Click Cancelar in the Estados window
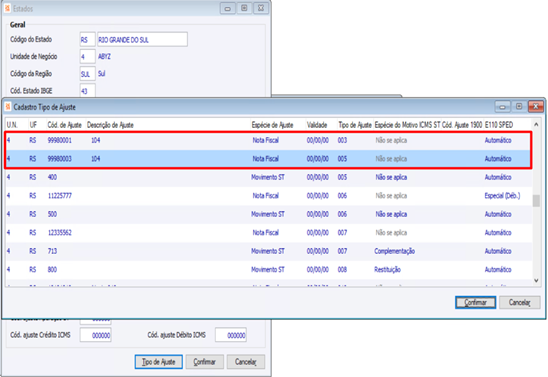 [x=246, y=362]
